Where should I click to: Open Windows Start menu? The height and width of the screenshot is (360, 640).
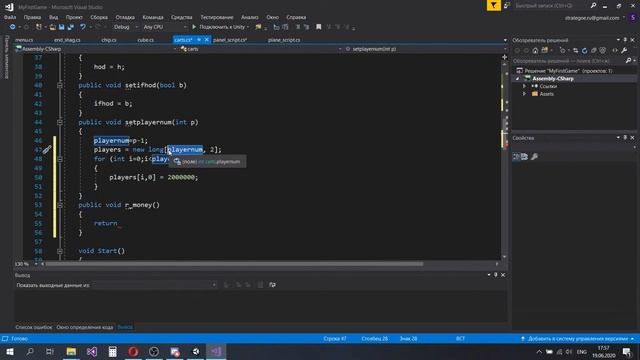pyautogui.click(x=9, y=351)
